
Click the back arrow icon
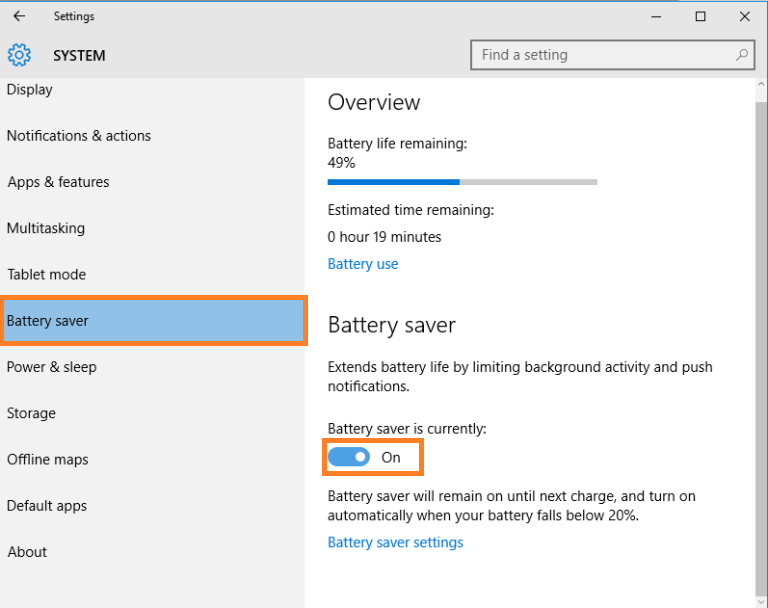(x=19, y=16)
